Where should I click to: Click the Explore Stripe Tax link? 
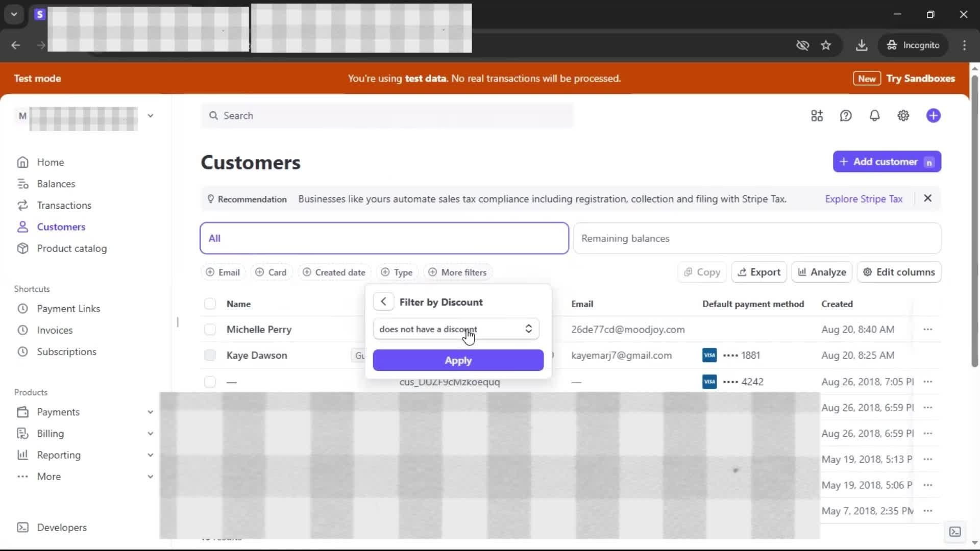864,199
